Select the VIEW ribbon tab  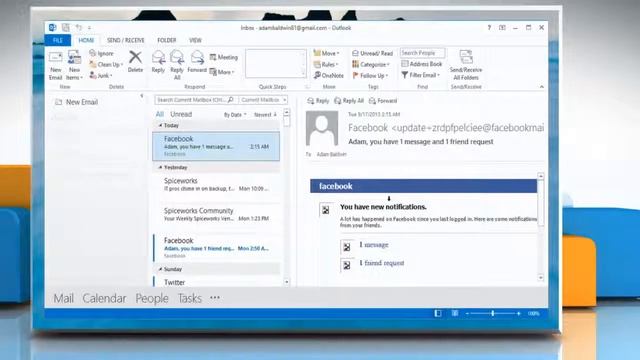195,40
